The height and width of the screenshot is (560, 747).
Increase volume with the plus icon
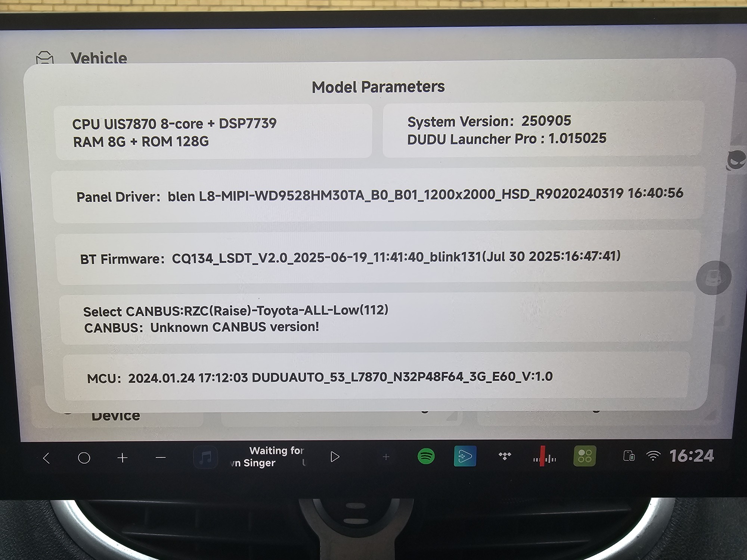(123, 458)
